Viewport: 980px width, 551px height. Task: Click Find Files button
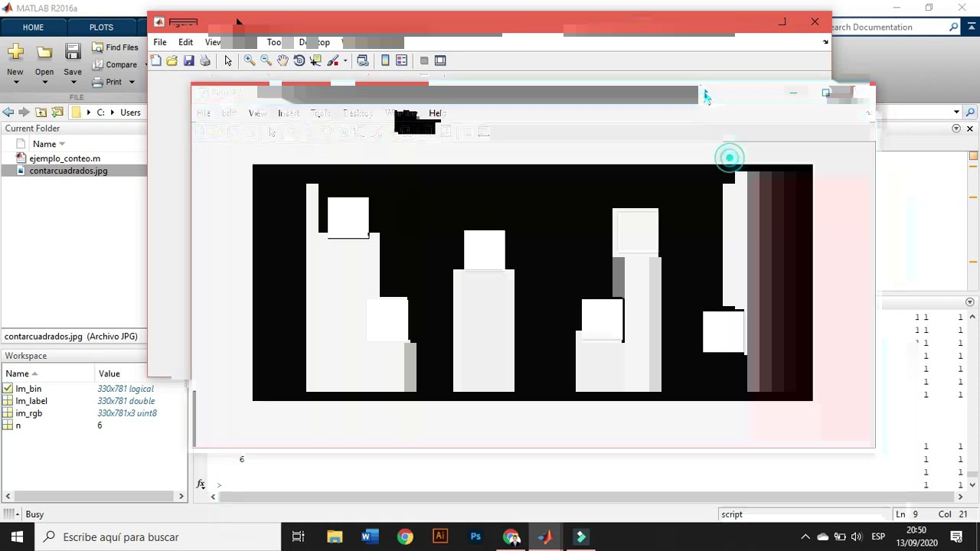pyautogui.click(x=115, y=47)
